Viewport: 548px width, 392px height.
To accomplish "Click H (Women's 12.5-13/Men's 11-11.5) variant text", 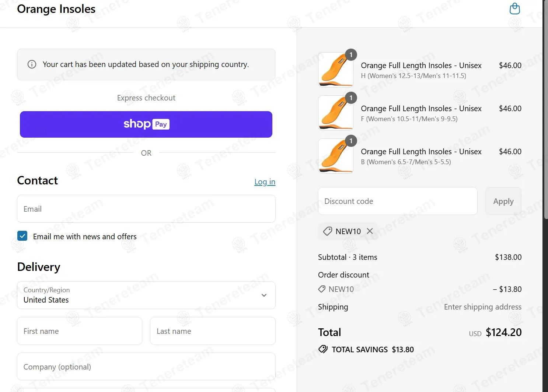I will tap(413, 76).
